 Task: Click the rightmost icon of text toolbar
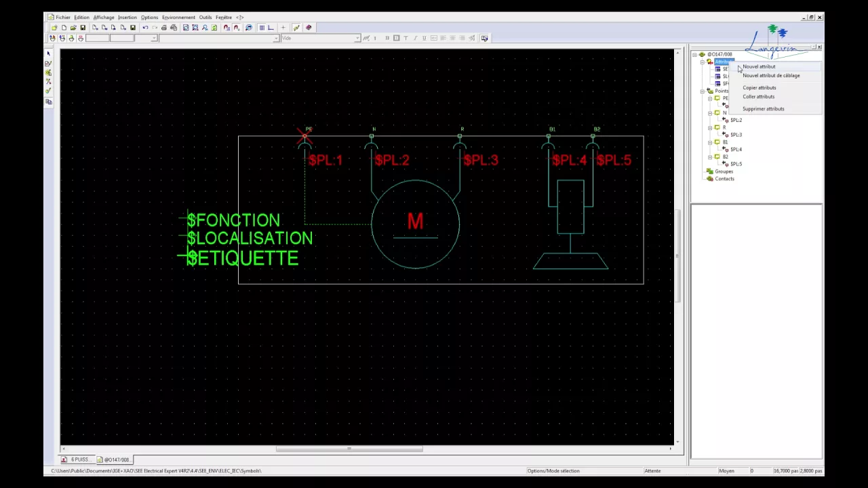[484, 38]
